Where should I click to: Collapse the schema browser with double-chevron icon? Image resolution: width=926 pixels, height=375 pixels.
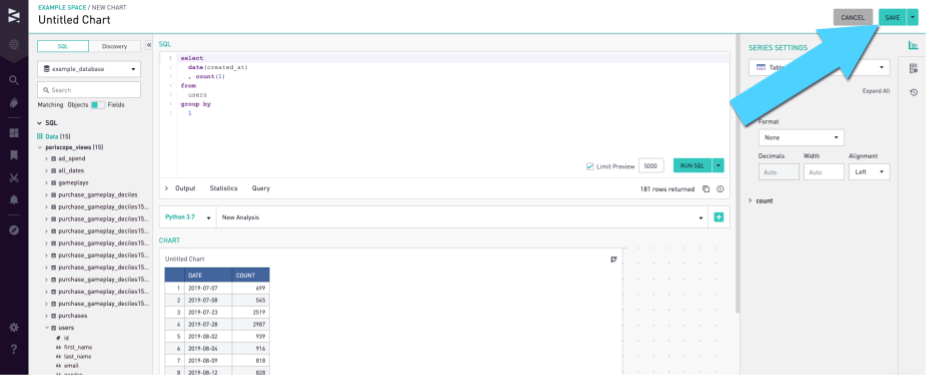(x=148, y=45)
